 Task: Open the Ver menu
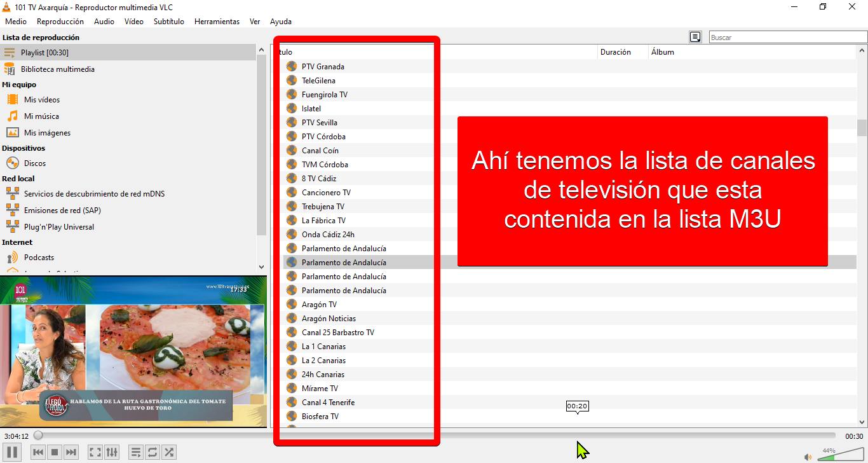tap(255, 21)
